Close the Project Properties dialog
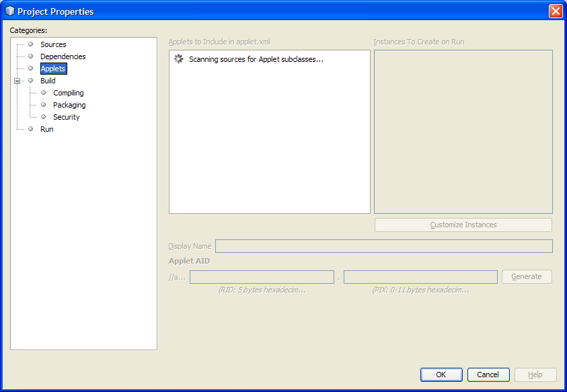567x392 pixels. coord(555,11)
